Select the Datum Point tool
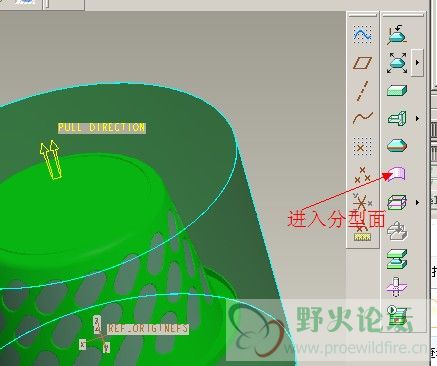 click(x=362, y=146)
